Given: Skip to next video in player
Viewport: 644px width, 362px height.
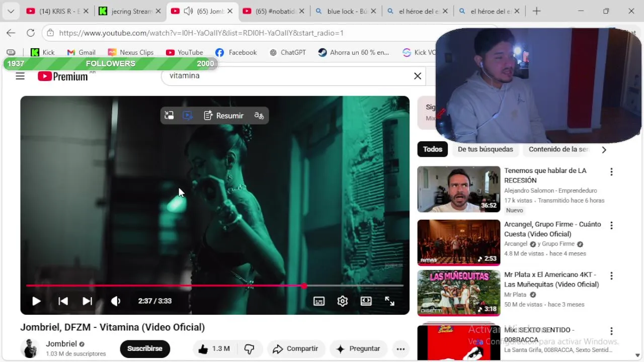Looking at the screenshot, I should click(87, 301).
